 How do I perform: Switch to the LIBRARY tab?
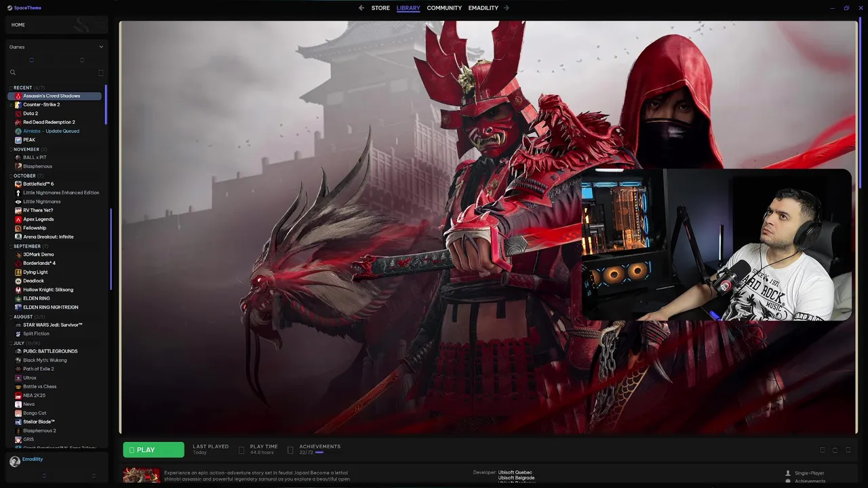click(408, 8)
